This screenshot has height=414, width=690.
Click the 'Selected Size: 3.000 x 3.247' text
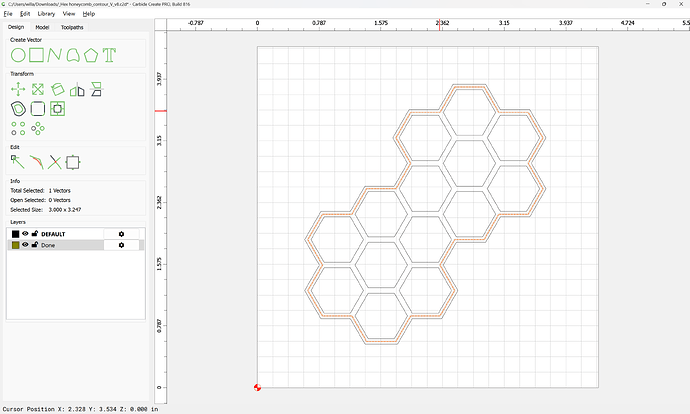(x=46, y=210)
